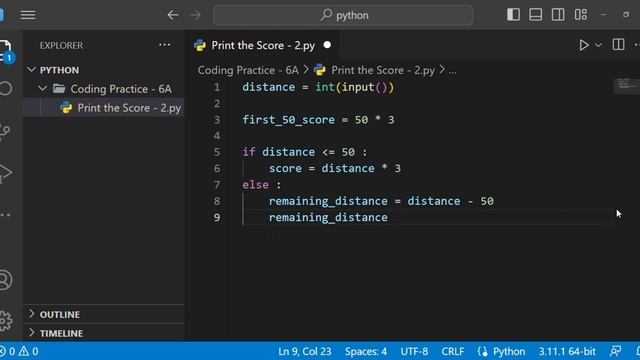Open the Run and Debug activity icon
Viewport: 640px width, 360px height.
tap(6, 172)
